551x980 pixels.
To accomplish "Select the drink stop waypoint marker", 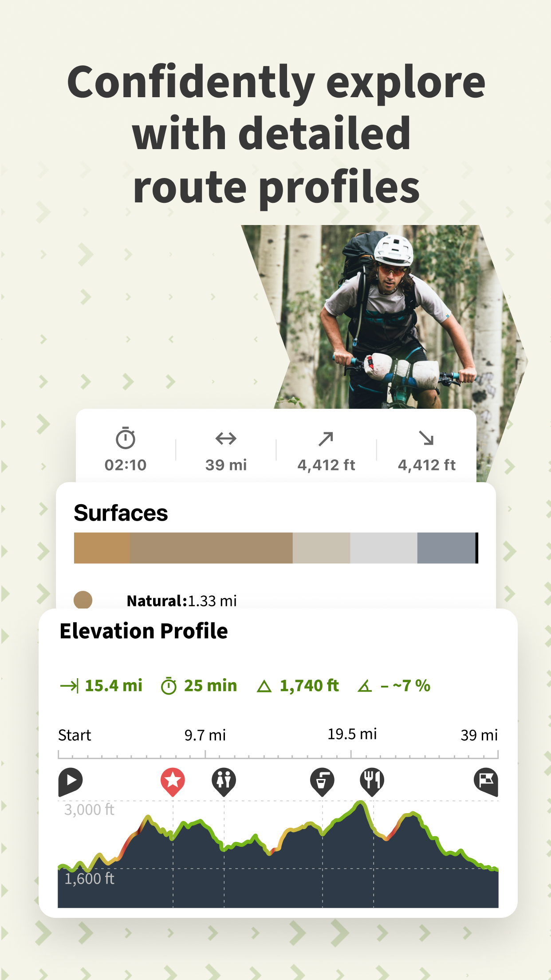I will tap(322, 780).
